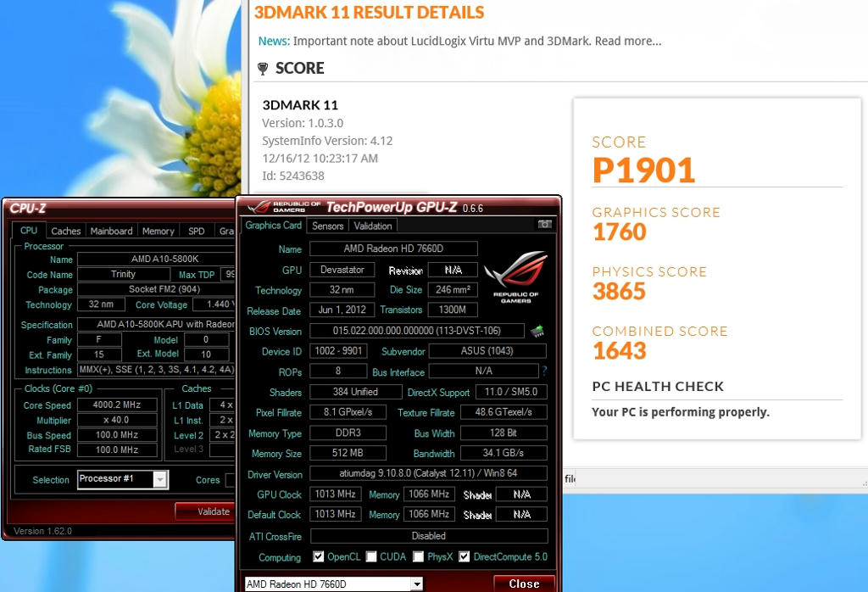The image size is (868, 592).
Task: Click the Bus Interface question mark icon
Action: click(544, 371)
